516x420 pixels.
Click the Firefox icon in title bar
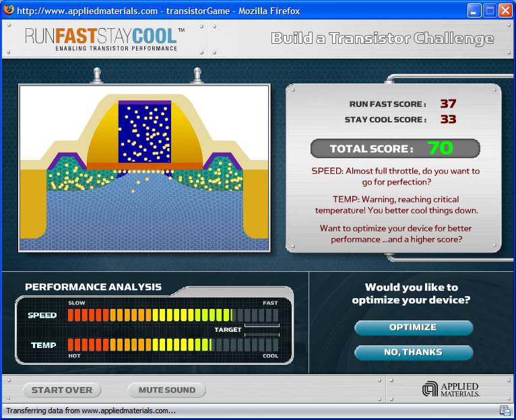(9, 10)
